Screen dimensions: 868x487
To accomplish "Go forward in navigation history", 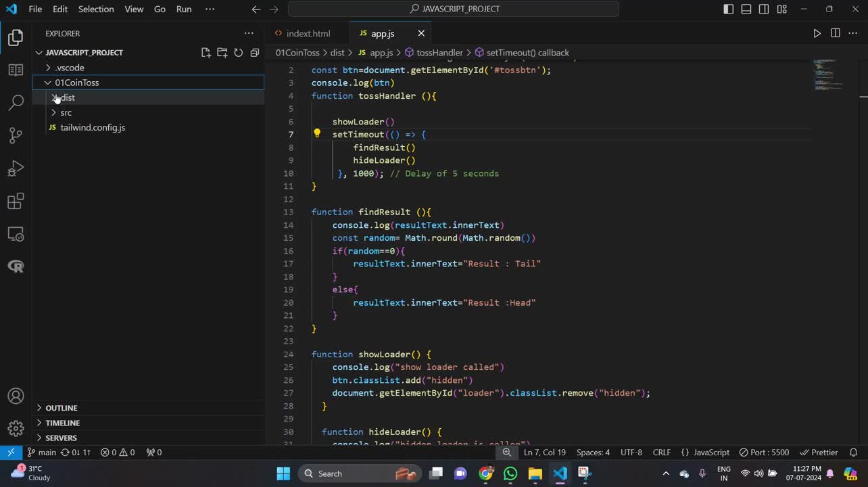I will point(274,9).
